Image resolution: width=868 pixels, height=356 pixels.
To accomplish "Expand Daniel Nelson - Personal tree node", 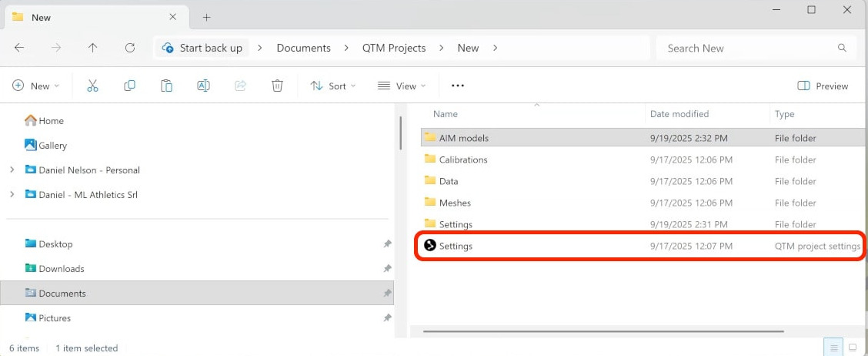I will coord(12,170).
